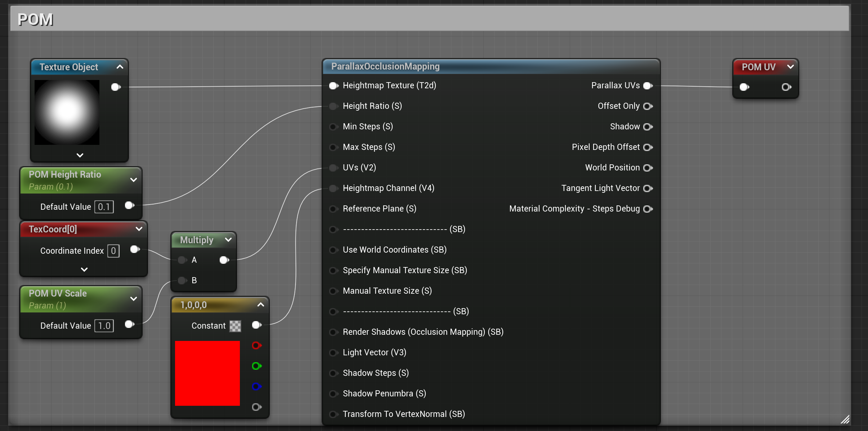
Task: Select the POM comment box title
Action: point(35,19)
